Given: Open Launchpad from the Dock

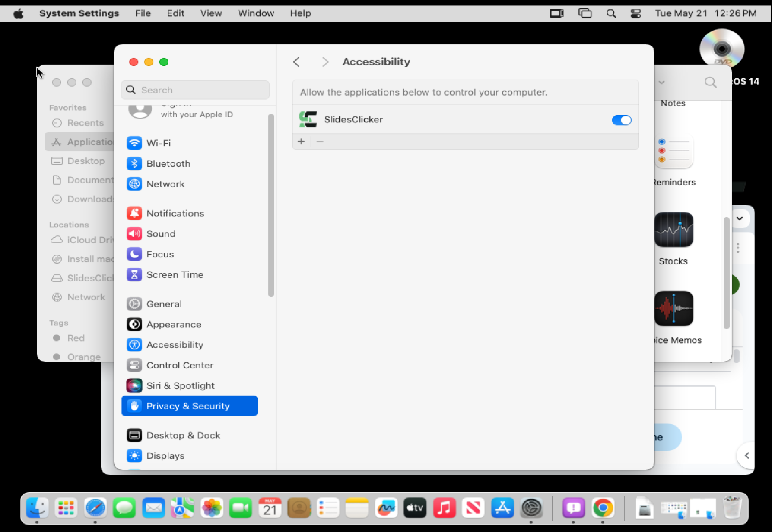Looking at the screenshot, I should coord(66,508).
